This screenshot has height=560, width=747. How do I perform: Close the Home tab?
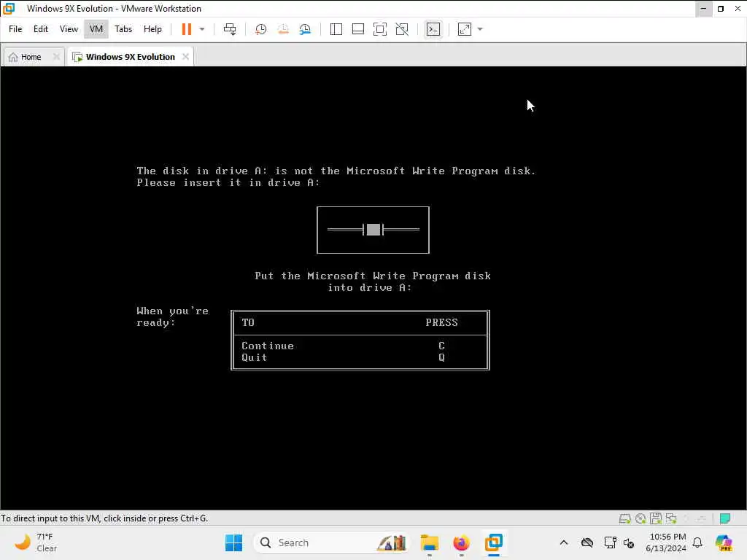56,57
